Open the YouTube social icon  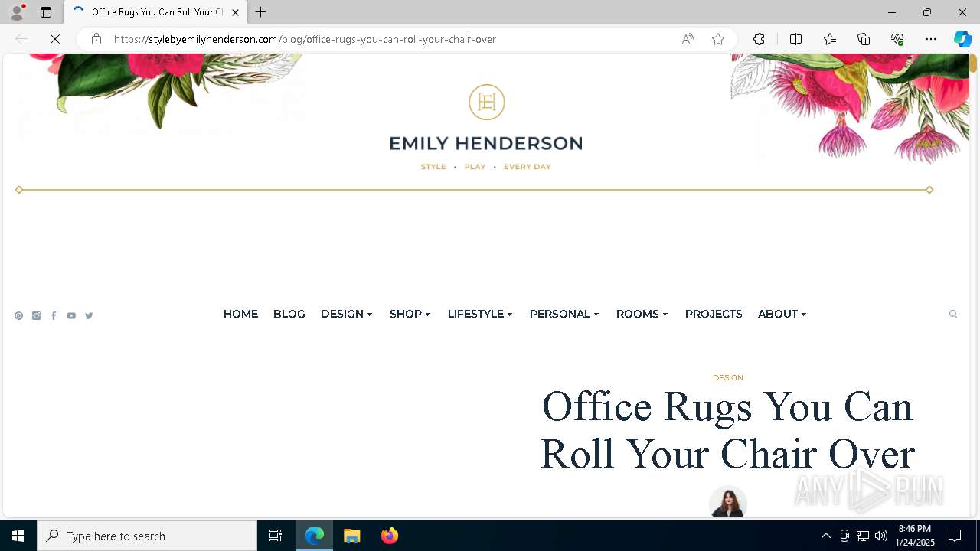(71, 315)
